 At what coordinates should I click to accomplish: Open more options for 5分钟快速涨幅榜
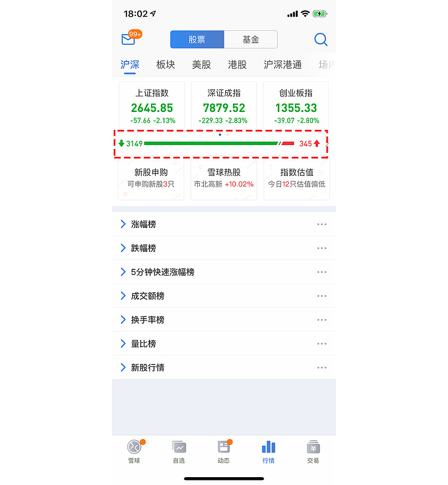[x=322, y=272]
